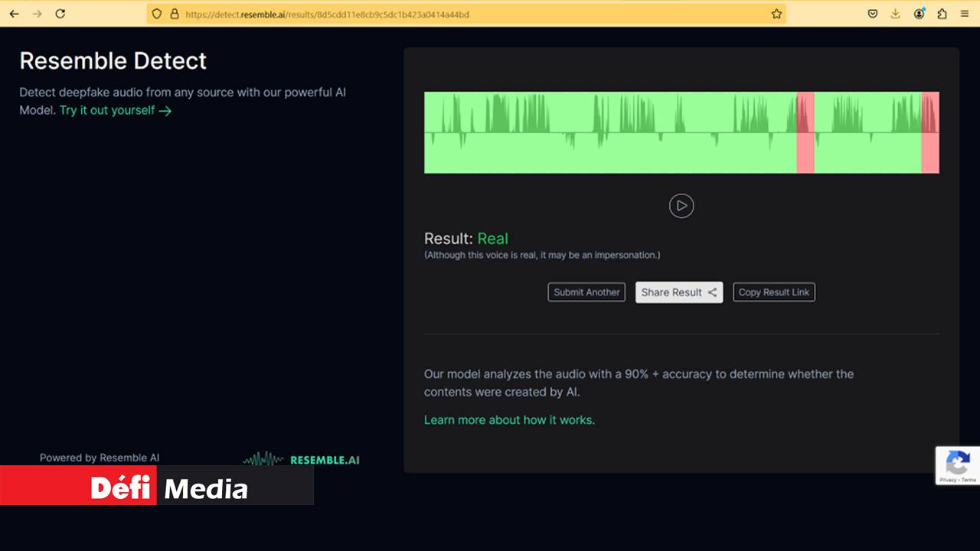Click the detect.resemble.ai address bar
Image resolution: width=980 pixels, height=551 pixels.
tap(459, 14)
